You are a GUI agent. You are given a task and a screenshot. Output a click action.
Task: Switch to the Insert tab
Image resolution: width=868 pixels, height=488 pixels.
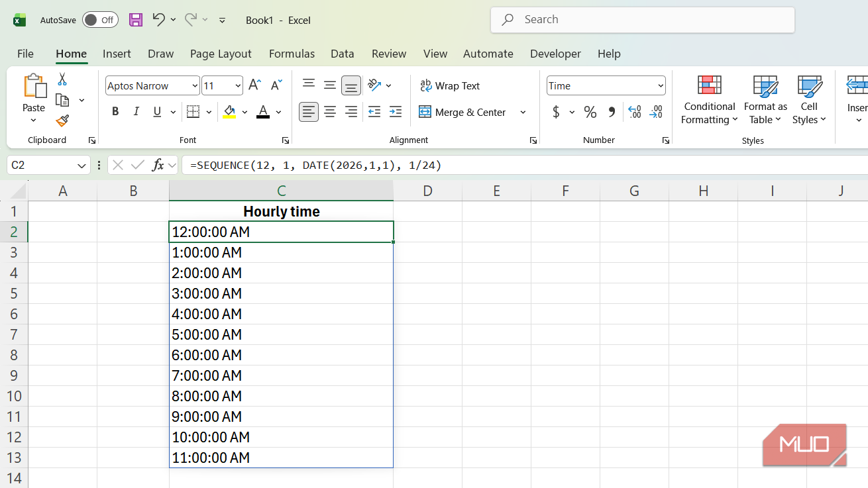click(x=117, y=54)
